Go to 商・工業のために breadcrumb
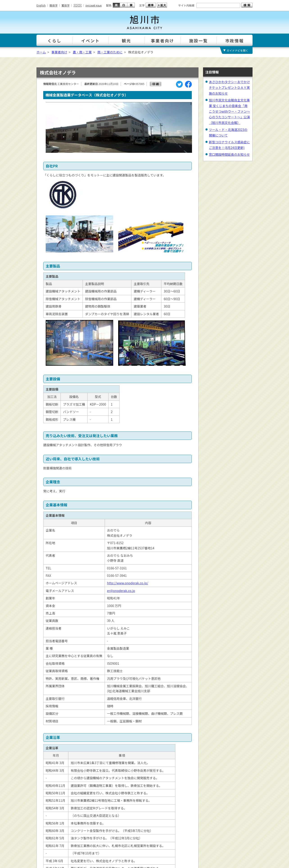This screenshot has width=289, height=868. pyautogui.click(x=110, y=52)
